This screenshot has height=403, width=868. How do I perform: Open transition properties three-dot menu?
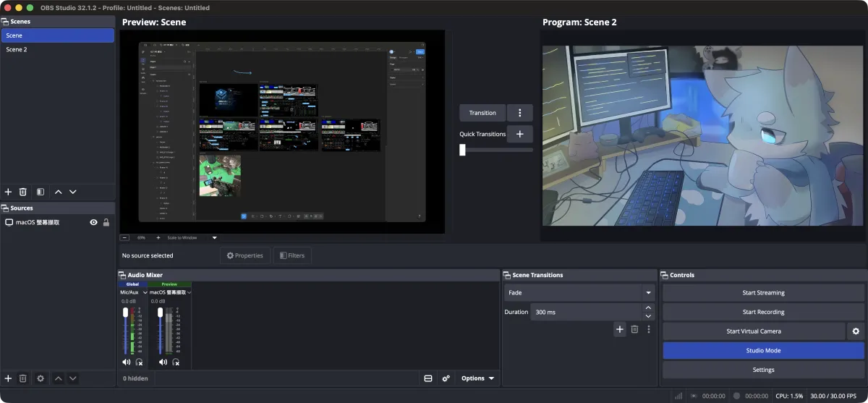coord(649,329)
